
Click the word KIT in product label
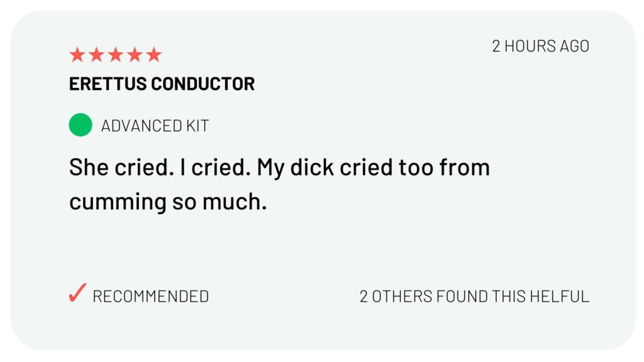coord(197,126)
